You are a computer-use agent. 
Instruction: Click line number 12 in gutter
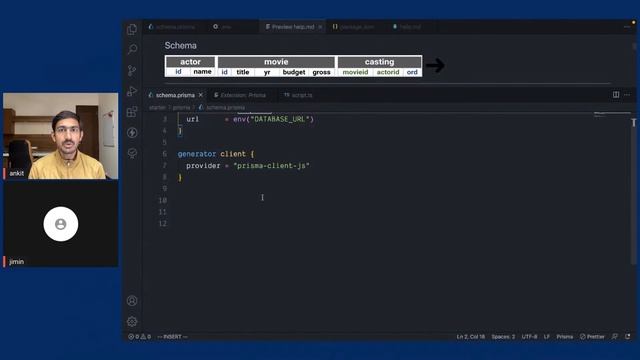click(162, 224)
